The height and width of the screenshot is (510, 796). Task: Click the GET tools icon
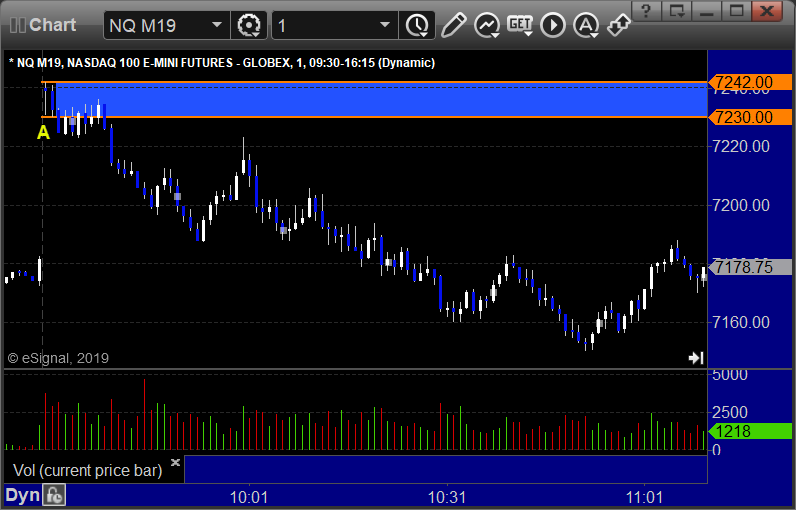tap(520, 25)
